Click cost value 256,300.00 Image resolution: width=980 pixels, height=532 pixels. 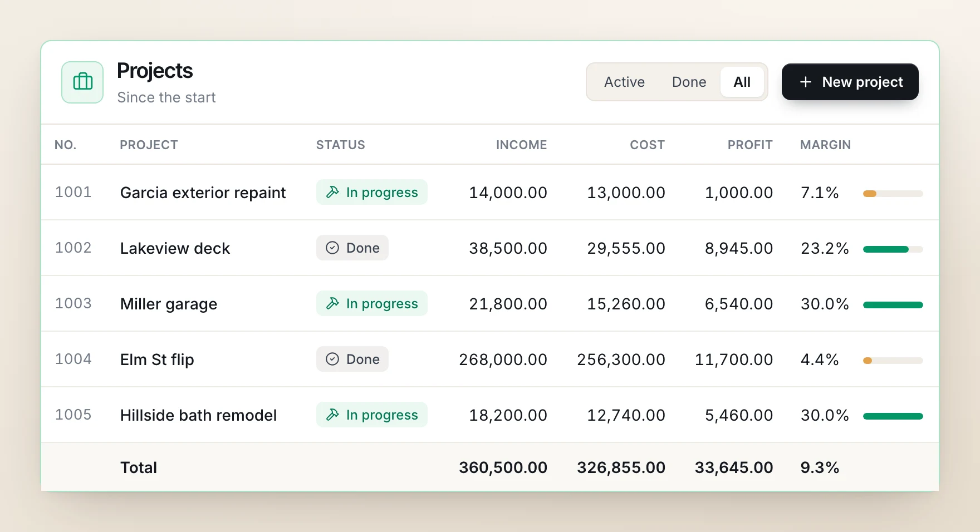[x=621, y=359]
